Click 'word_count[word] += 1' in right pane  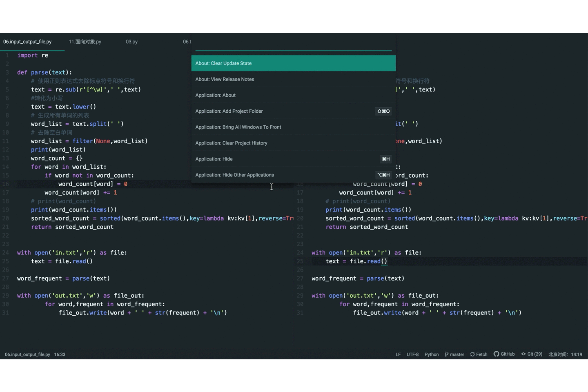(375, 192)
